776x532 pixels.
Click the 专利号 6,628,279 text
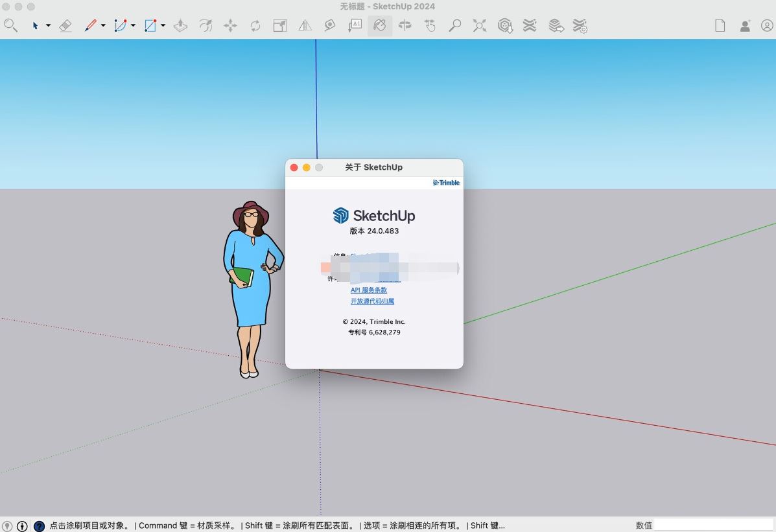click(x=374, y=332)
